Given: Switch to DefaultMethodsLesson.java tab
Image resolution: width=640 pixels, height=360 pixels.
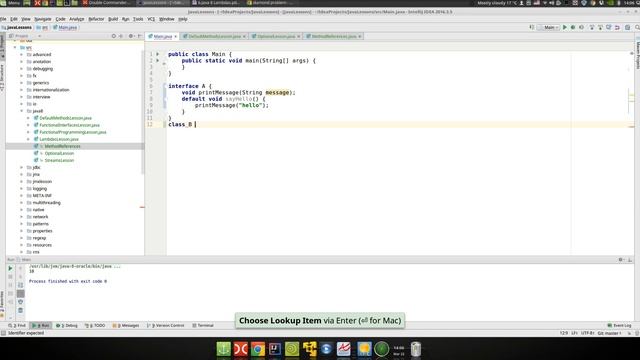Looking at the screenshot, I should (214, 36).
